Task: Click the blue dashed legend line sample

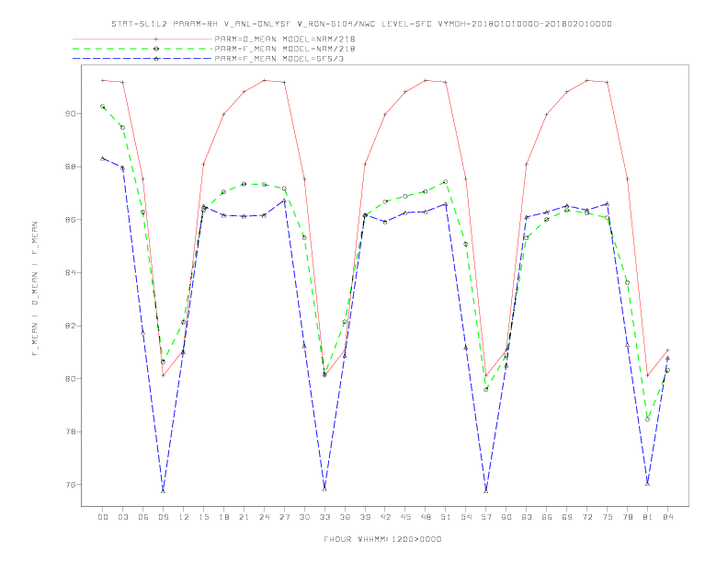Action: pyautogui.click(x=142, y=59)
